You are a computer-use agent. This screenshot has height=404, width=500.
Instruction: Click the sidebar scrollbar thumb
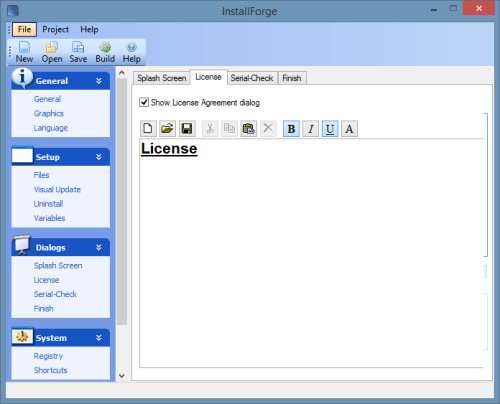tap(122, 201)
